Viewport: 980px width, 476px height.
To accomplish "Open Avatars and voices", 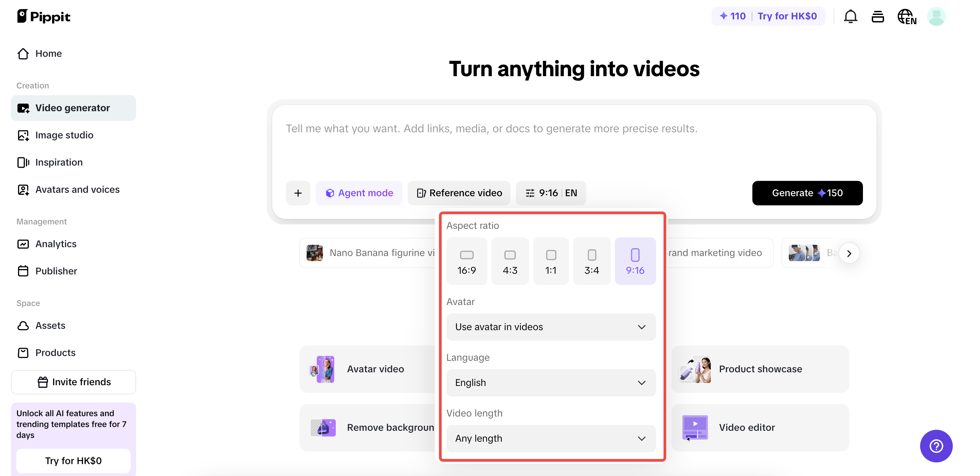I will click(x=77, y=189).
